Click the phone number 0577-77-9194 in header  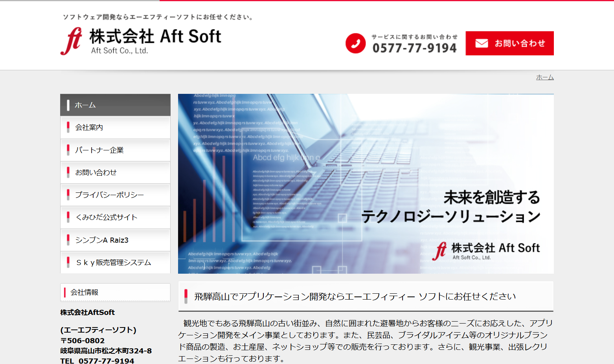[414, 48]
